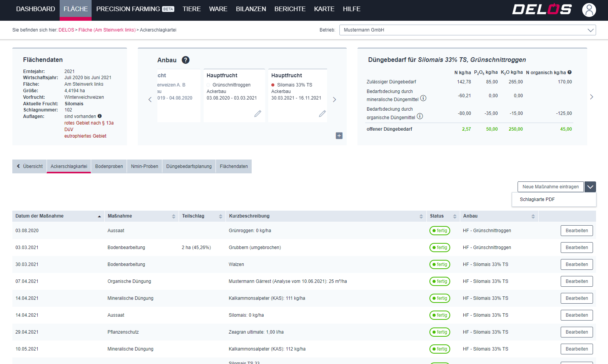Viewport: 608px width, 364px height.
Task: Click Bearbeiten for KAS 111 kg/ha row
Action: [x=577, y=298]
